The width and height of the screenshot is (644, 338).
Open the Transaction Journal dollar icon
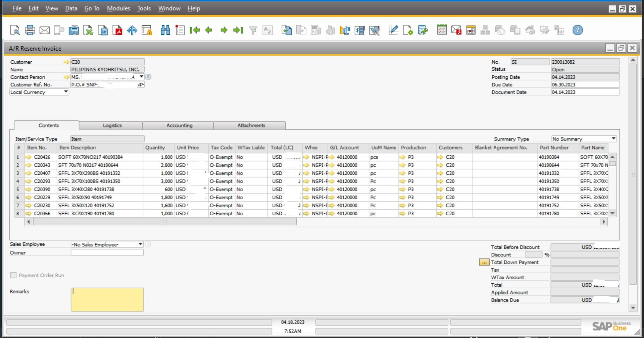tap(360, 30)
